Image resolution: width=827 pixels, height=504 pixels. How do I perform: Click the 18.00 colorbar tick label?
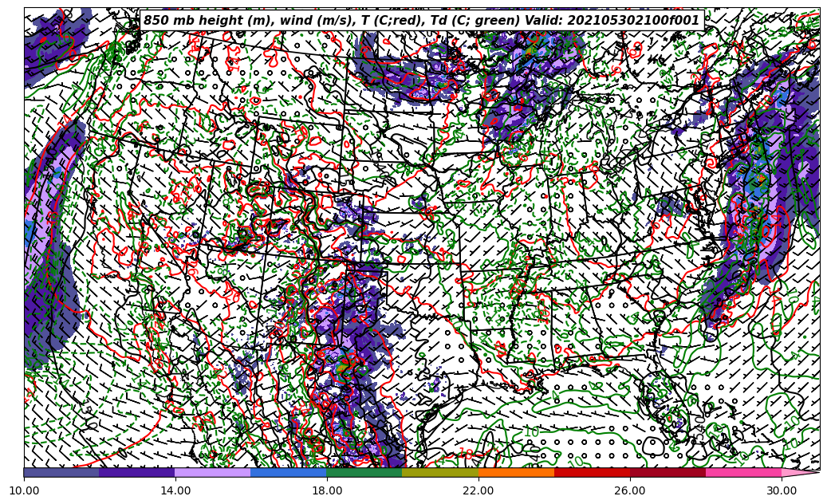click(327, 490)
